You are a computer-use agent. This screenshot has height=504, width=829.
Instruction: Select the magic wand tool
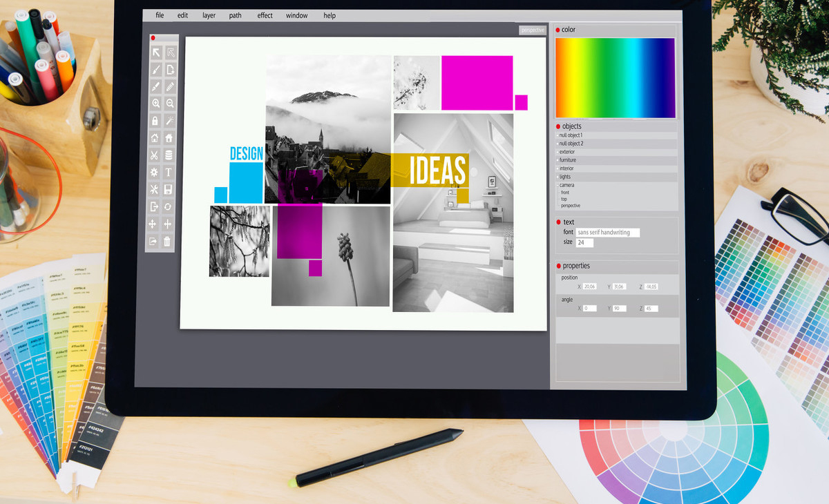170,121
